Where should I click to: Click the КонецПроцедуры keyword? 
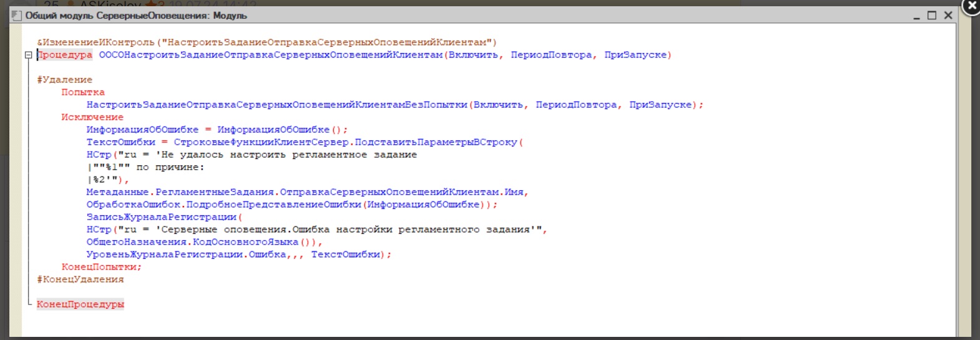pyautogui.click(x=81, y=304)
